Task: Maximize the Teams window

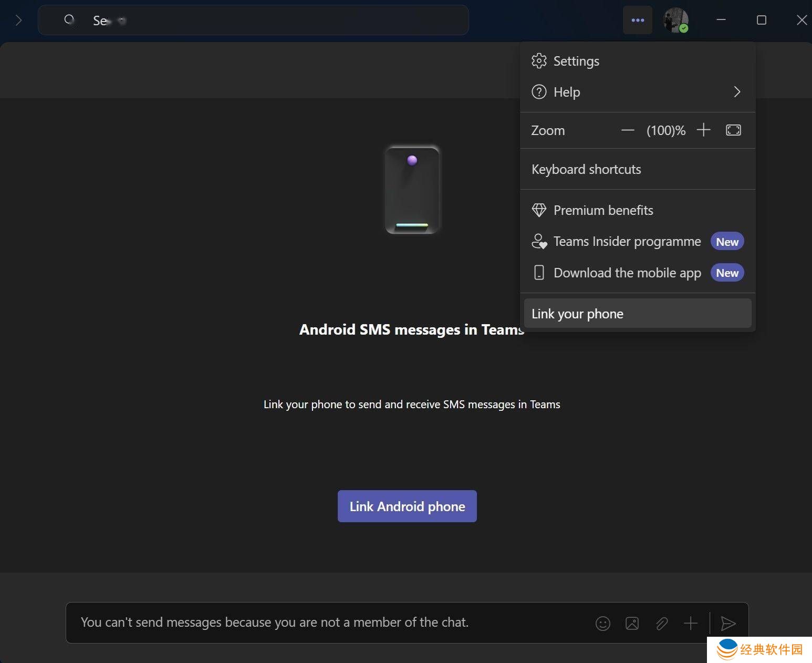Action: (x=761, y=20)
